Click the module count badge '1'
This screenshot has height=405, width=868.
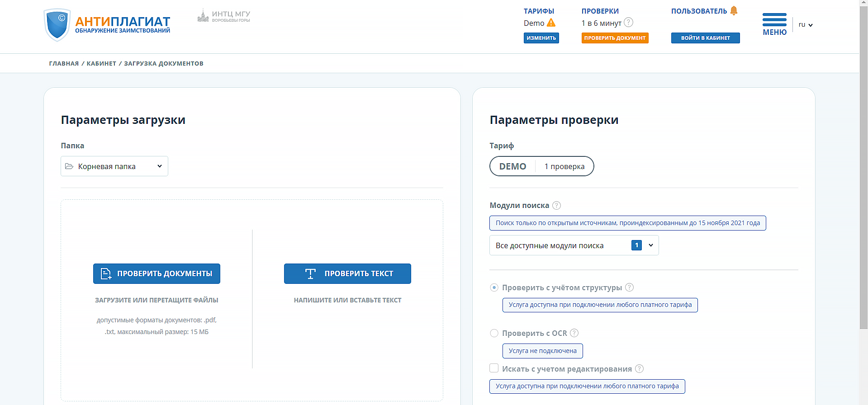(x=636, y=245)
